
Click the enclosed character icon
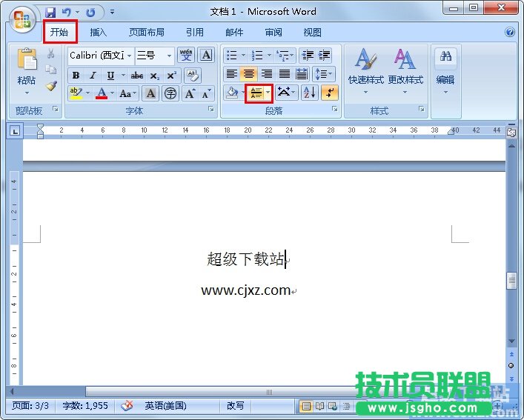tap(170, 93)
